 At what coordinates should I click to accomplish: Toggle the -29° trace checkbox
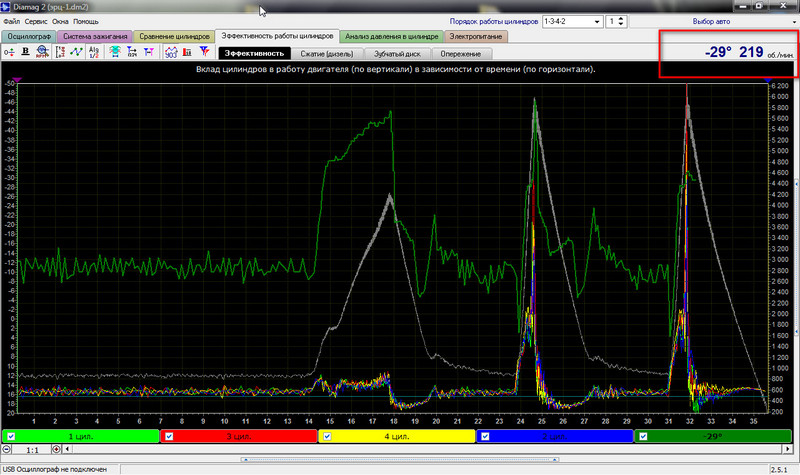643,436
